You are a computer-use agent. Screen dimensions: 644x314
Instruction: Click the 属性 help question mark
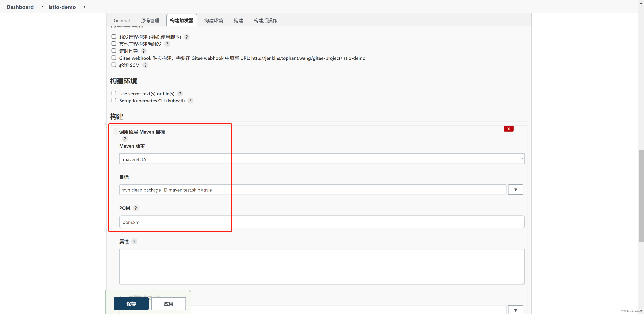(134, 241)
